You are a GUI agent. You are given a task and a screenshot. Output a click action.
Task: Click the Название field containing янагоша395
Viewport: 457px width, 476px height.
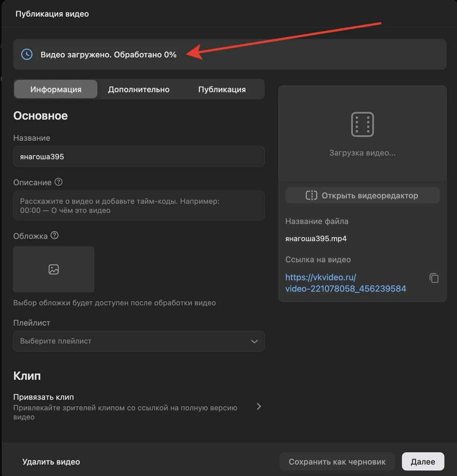coord(139,157)
